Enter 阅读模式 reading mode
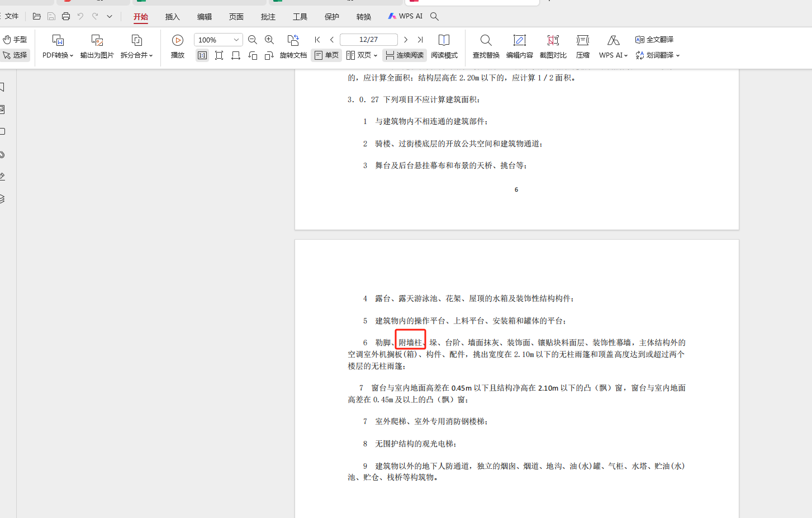The image size is (812, 518). 444,46
